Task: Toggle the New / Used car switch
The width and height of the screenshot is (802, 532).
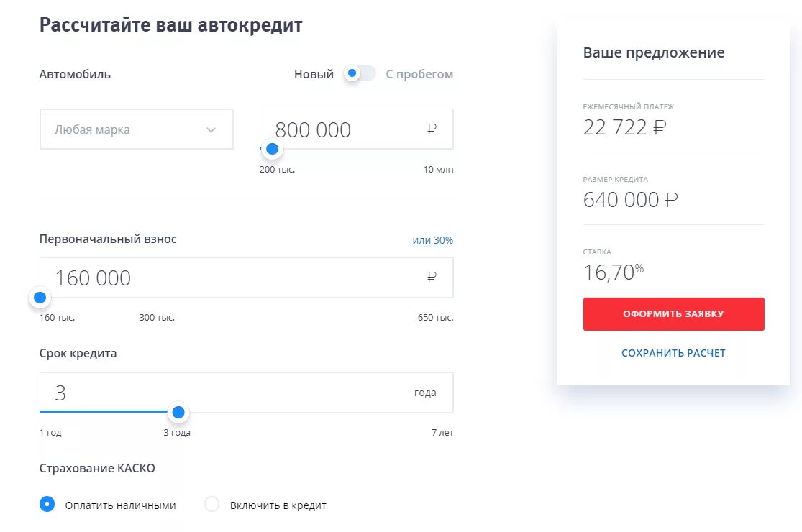Action: coord(360,73)
